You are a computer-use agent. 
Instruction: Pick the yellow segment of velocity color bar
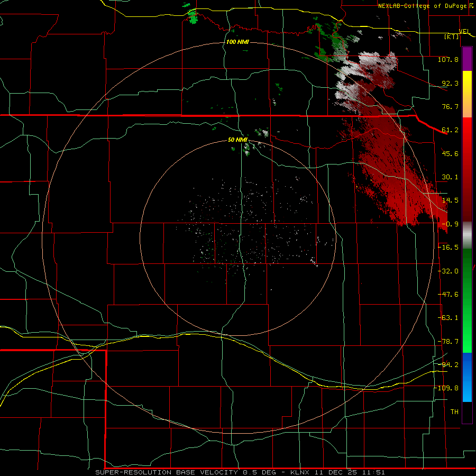[x=467, y=84]
